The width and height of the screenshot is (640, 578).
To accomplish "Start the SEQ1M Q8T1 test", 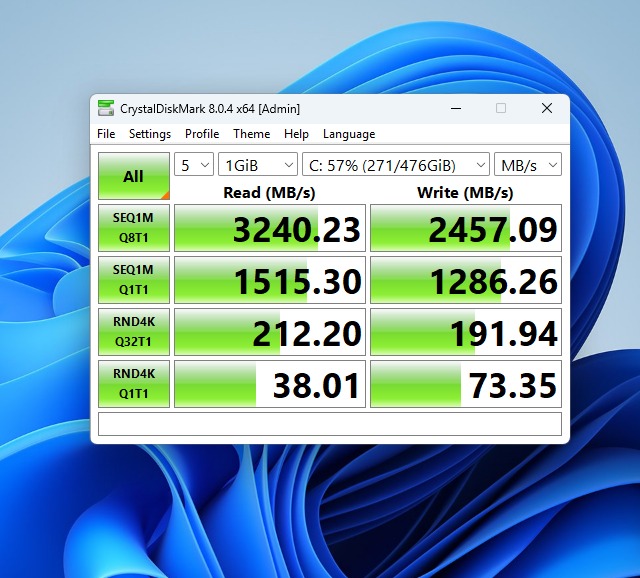I will coord(133,228).
